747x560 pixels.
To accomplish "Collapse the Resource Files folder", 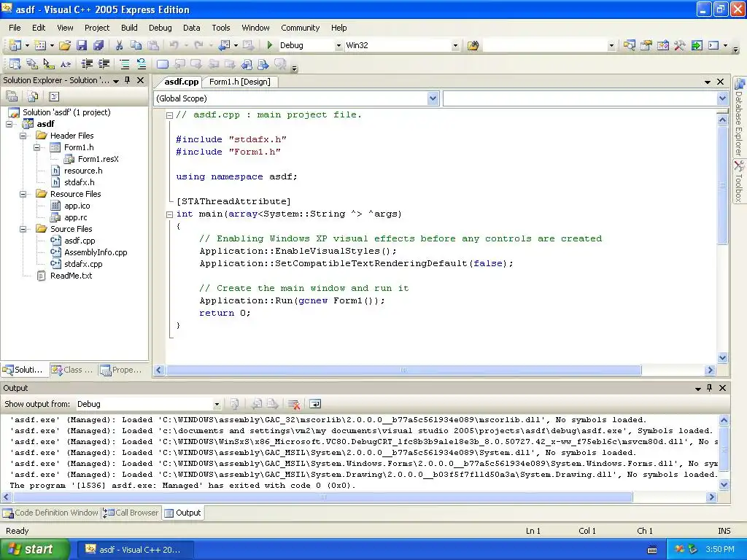I will tap(23, 194).
